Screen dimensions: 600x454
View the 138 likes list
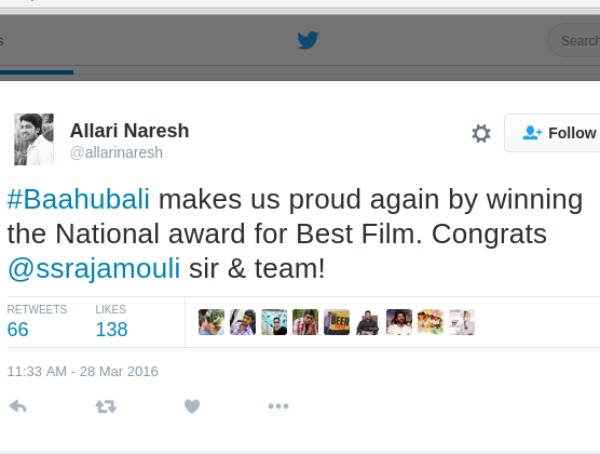click(111, 329)
